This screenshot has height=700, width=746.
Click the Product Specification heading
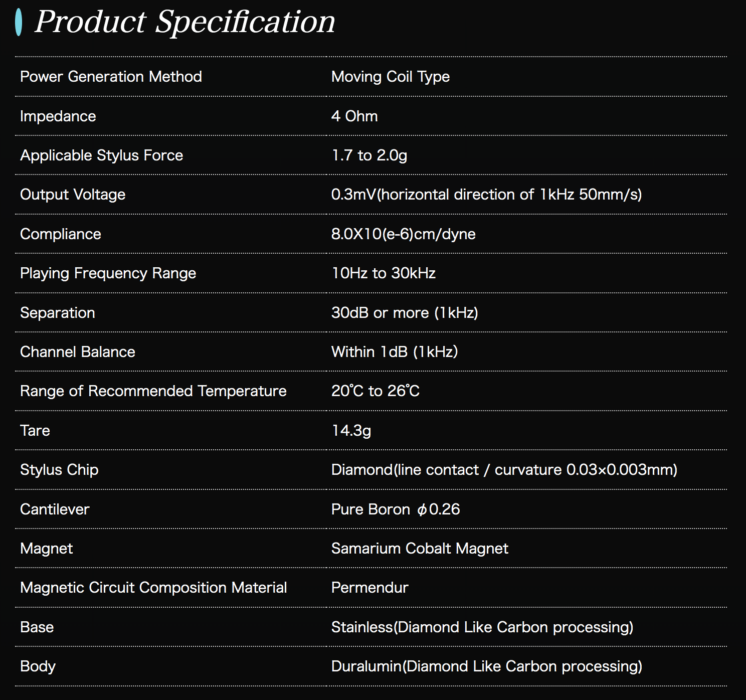(184, 22)
